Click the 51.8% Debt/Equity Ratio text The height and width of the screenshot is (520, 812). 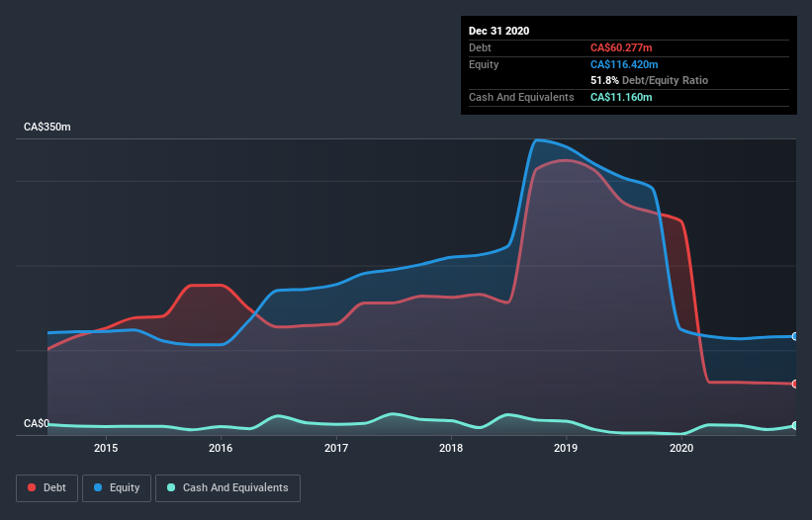pos(650,80)
